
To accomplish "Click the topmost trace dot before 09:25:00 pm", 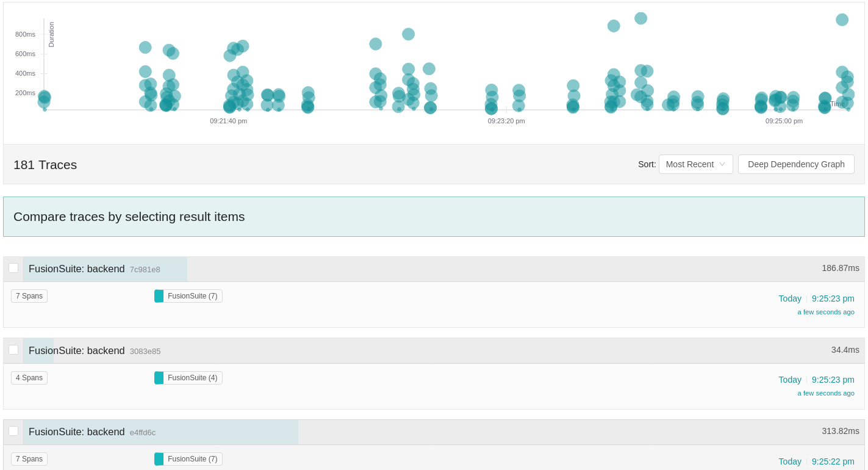I will 640,18.
